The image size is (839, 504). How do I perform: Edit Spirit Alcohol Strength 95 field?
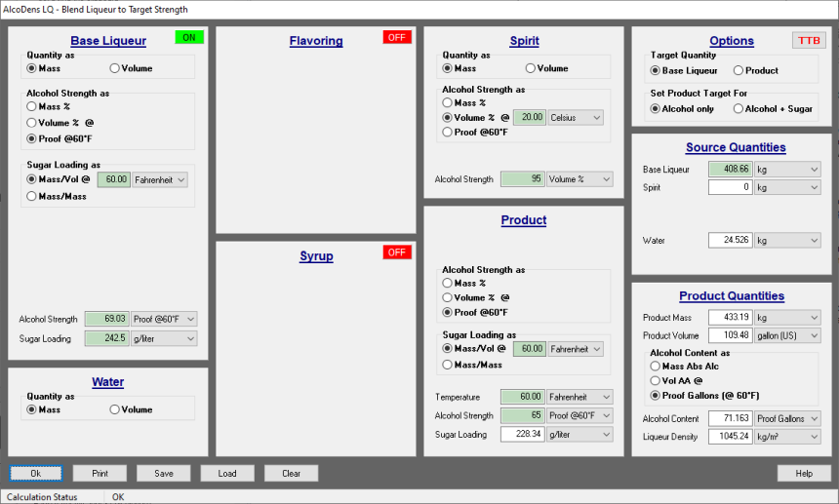coord(523,179)
